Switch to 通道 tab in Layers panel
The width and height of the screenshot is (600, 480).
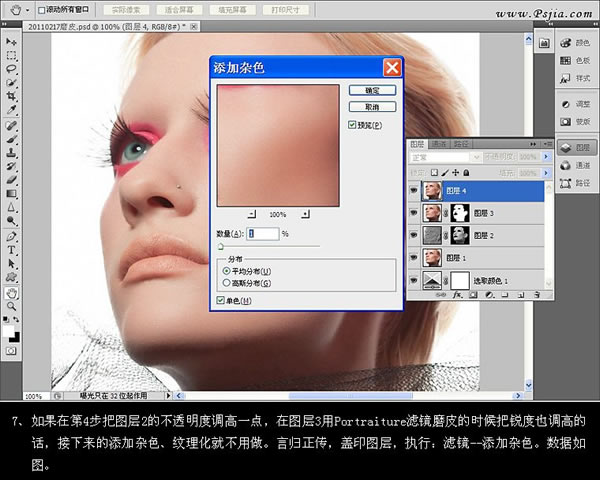tap(439, 144)
